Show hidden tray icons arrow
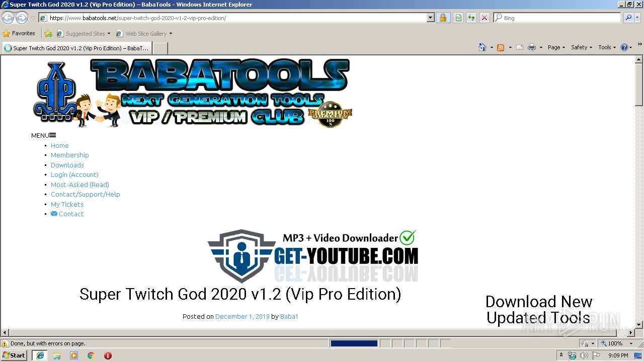The height and width of the screenshot is (362, 644). point(561,355)
